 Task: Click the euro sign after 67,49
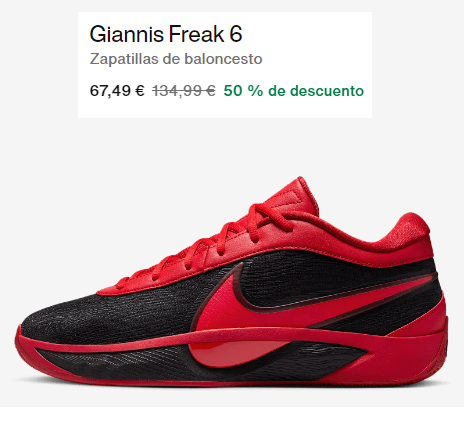(140, 91)
